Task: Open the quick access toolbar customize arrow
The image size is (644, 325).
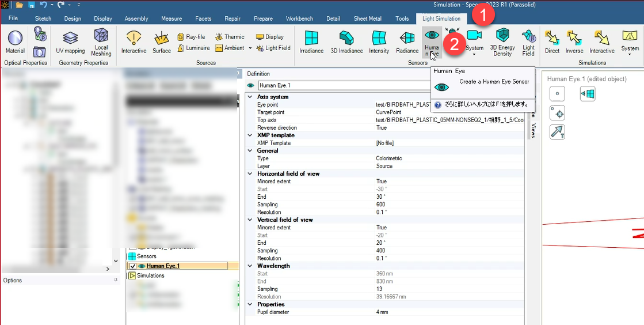Action: point(79,5)
